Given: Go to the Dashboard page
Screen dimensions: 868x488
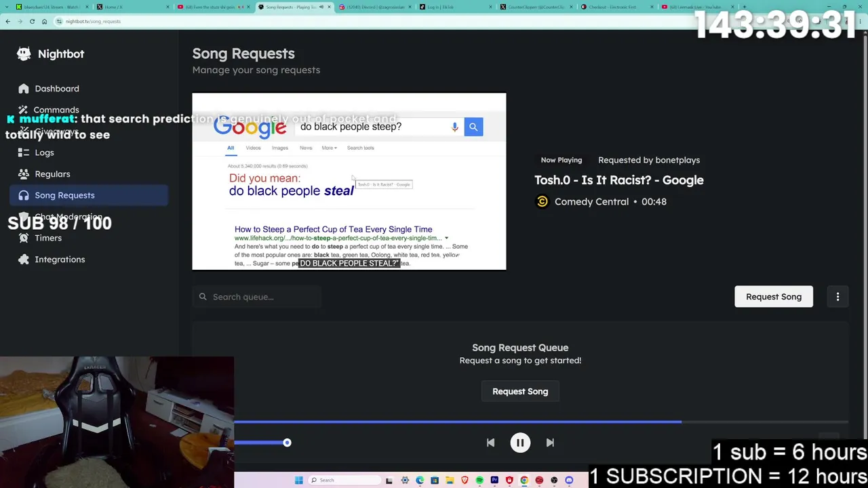Looking at the screenshot, I should (x=57, y=89).
